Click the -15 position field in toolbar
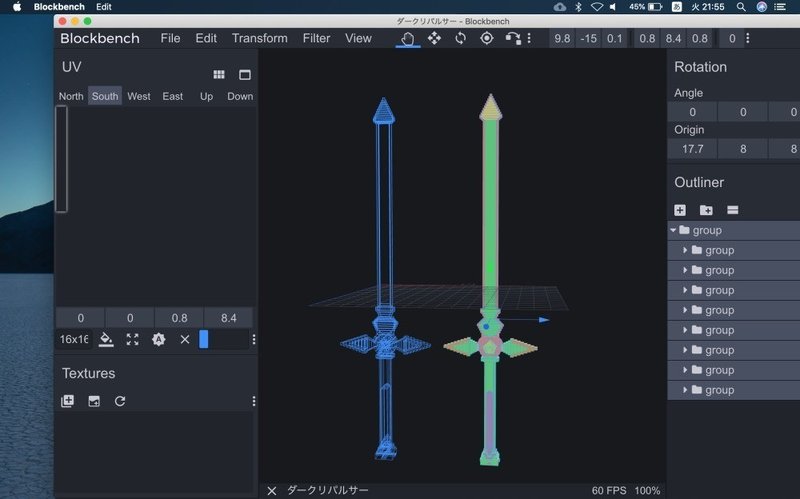The image size is (800, 499). tap(588, 39)
